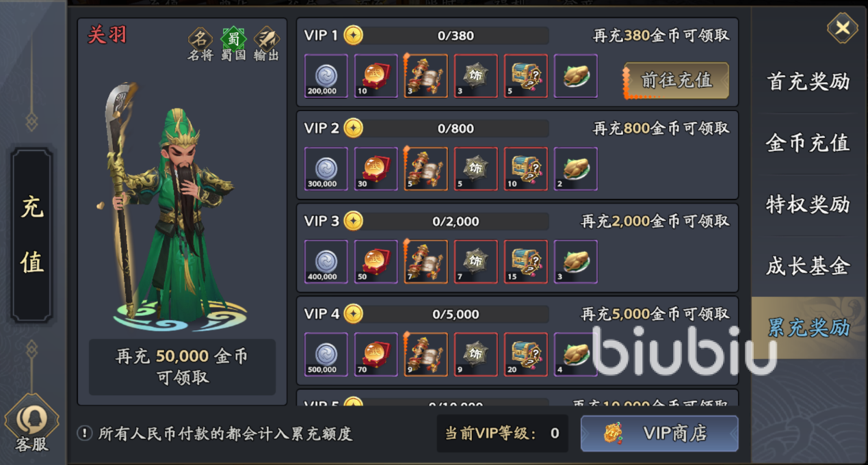Viewport: 868px width, 465px height.
Task: Open the VIP商店 button
Action: [659, 434]
